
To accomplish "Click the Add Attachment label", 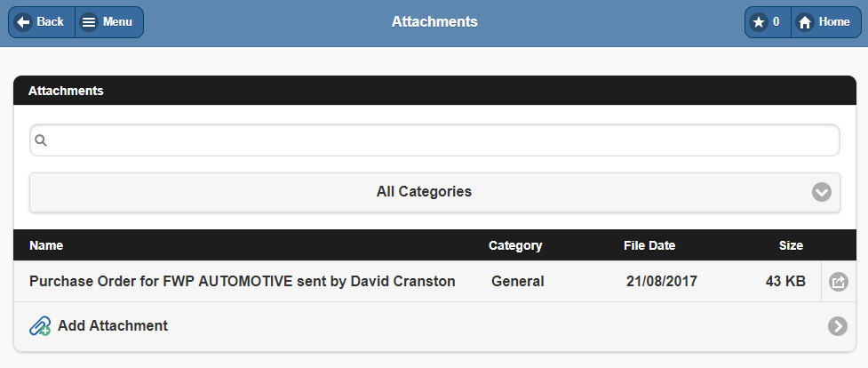I will click(x=113, y=326).
